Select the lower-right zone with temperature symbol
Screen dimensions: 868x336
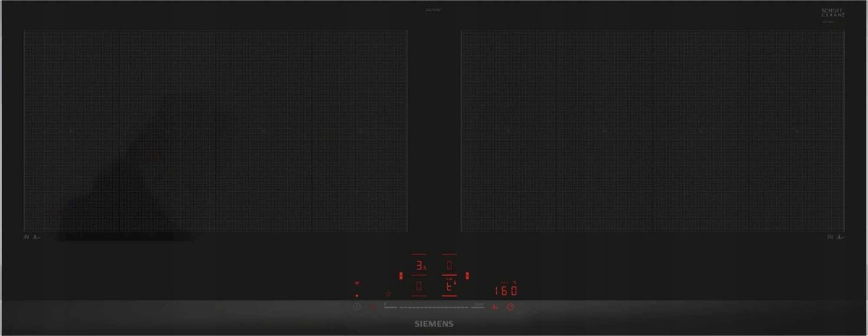(449, 288)
